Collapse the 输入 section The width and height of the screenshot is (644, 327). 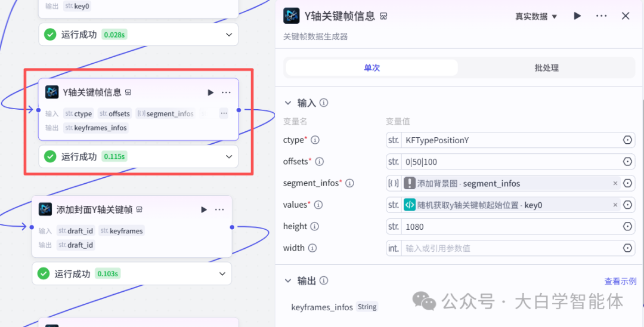[x=288, y=103]
